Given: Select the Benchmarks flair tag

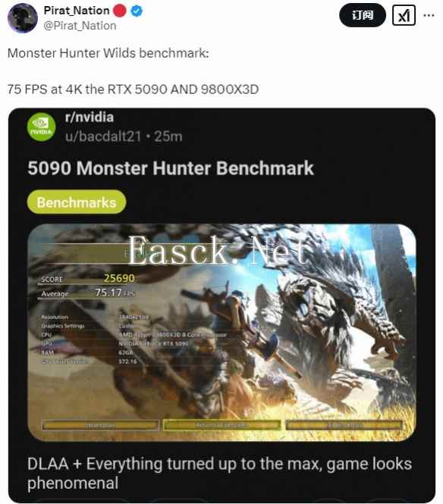Looking at the screenshot, I should pyautogui.click(x=77, y=202).
